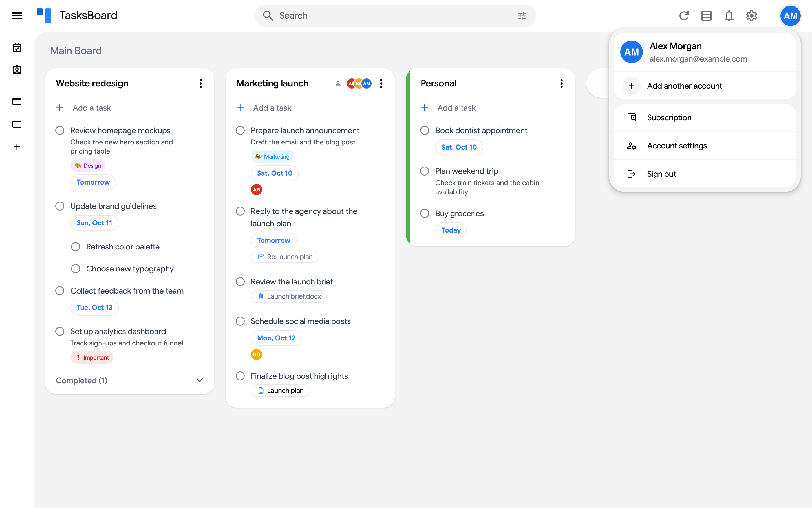Open the Sat, Oct 10 date chip on Book dentist
The width and height of the screenshot is (812, 508).
pyautogui.click(x=459, y=147)
